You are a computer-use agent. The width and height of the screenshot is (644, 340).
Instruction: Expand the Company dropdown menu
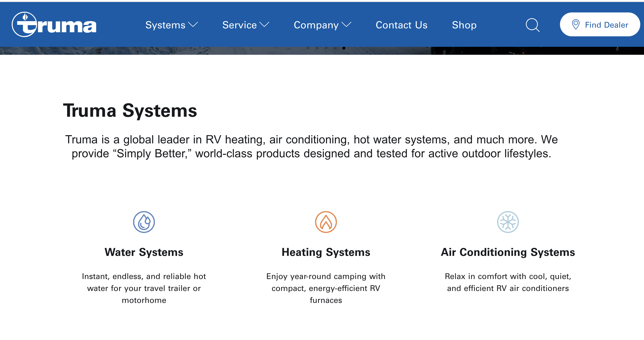(x=322, y=25)
